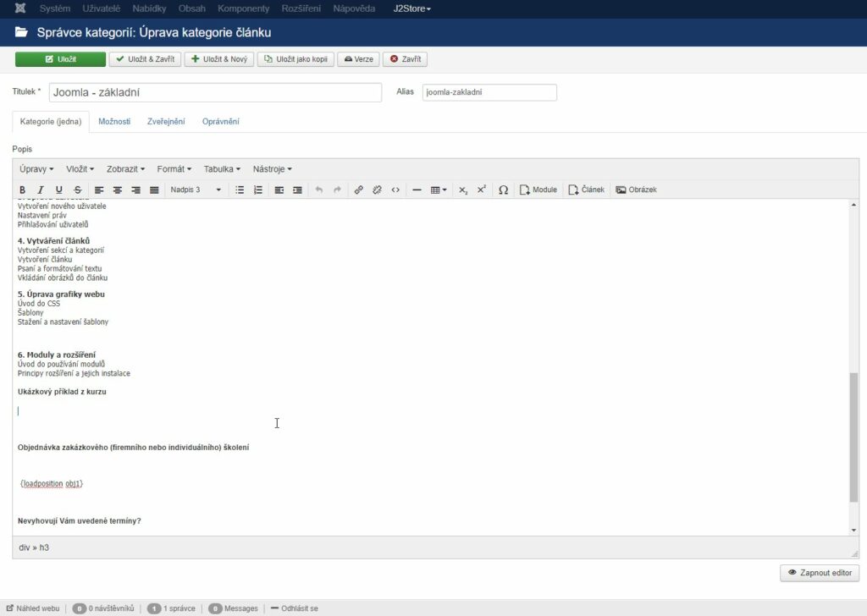Click Uložit jako kopii button
This screenshot has width=867, height=616.
click(295, 59)
